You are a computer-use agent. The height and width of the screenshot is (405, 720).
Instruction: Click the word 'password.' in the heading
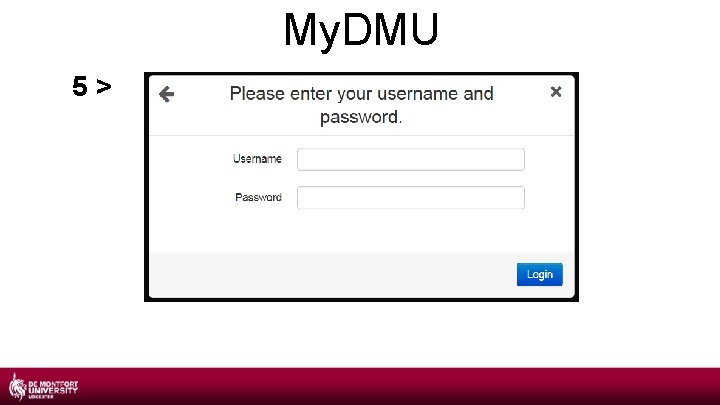click(x=361, y=117)
